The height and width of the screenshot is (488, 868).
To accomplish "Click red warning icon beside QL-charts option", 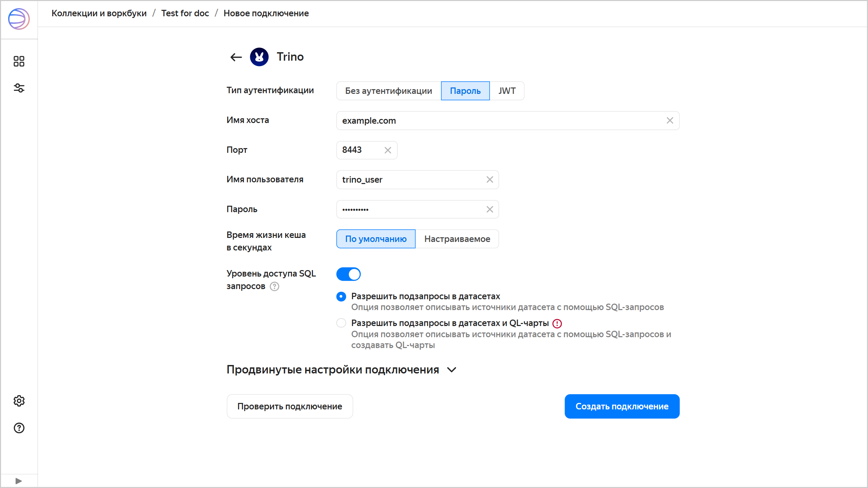I will (x=557, y=324).
